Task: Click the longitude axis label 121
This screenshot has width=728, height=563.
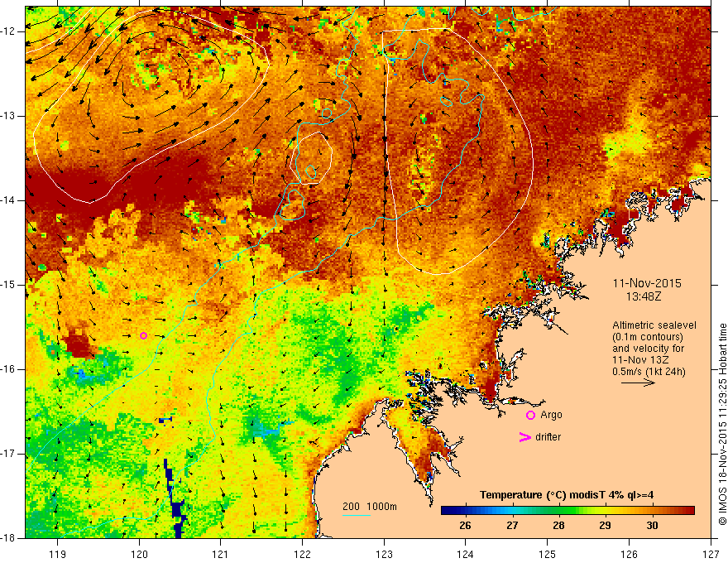Action: point(221,554)
